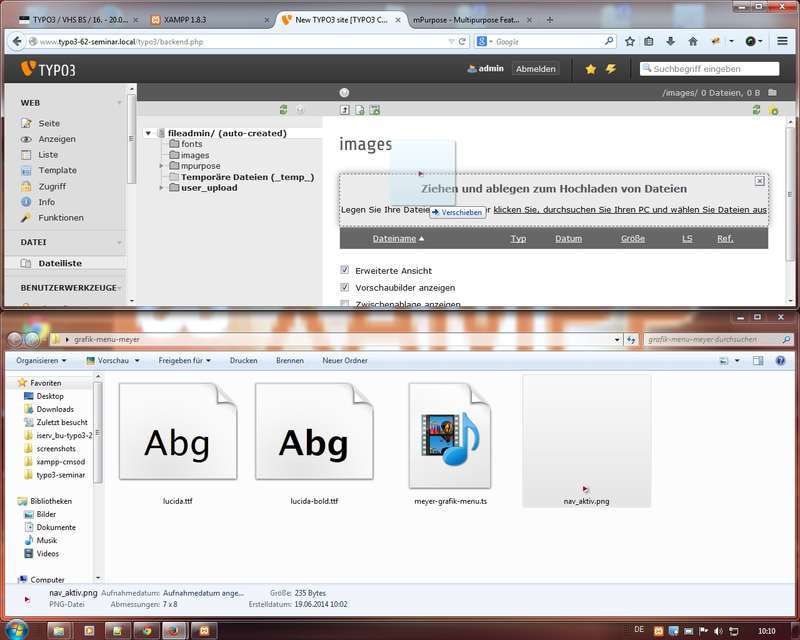The height and width of the screenshot is (640, 800).
Task: Reload the page in Firefox
Action: pyautogui.click(x=462, y=42)
